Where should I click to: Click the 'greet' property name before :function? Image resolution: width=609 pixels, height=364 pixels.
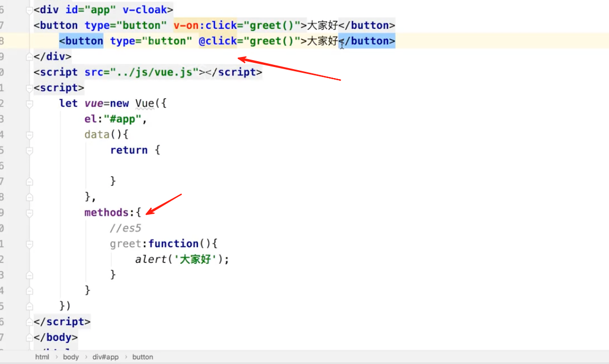126,244
